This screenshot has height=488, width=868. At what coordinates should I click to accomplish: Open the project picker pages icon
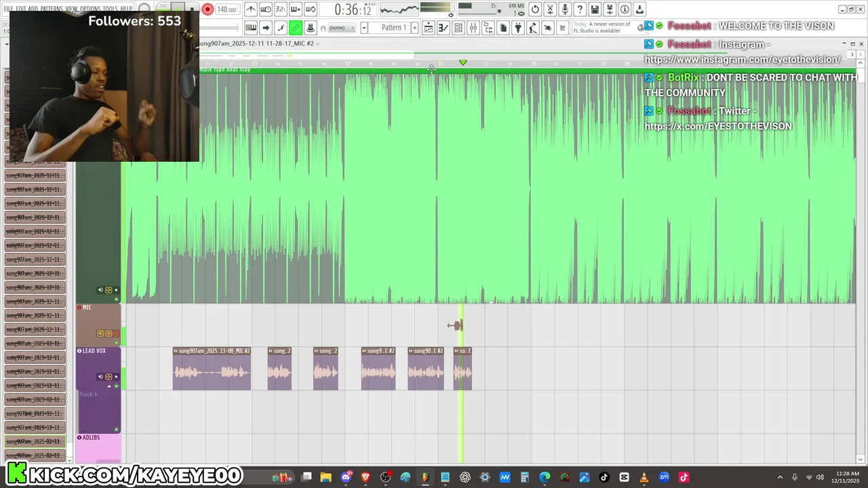click(x=503, y=28)
